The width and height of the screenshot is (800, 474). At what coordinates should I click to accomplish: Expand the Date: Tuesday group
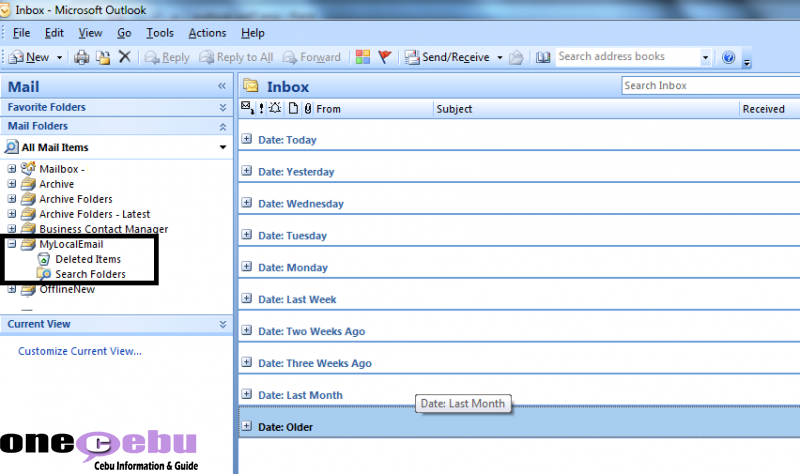tap(247, 235)
